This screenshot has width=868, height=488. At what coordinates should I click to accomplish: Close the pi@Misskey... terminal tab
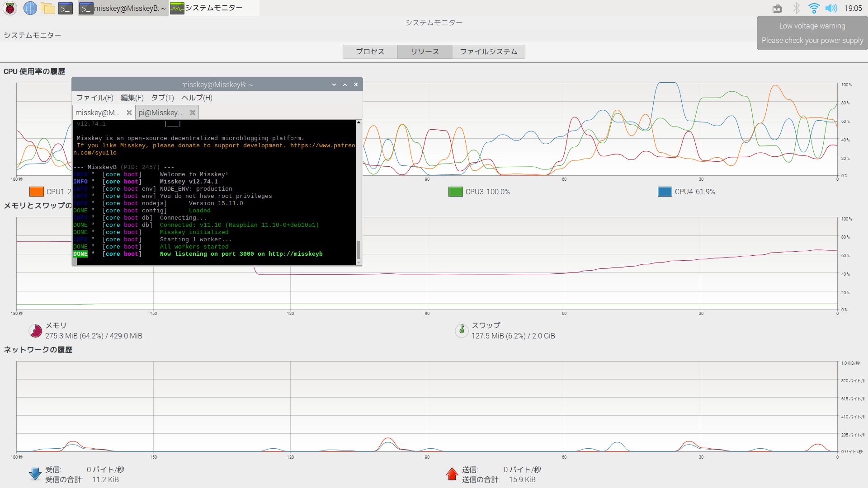pyautogui.click(x=193, y=113)
